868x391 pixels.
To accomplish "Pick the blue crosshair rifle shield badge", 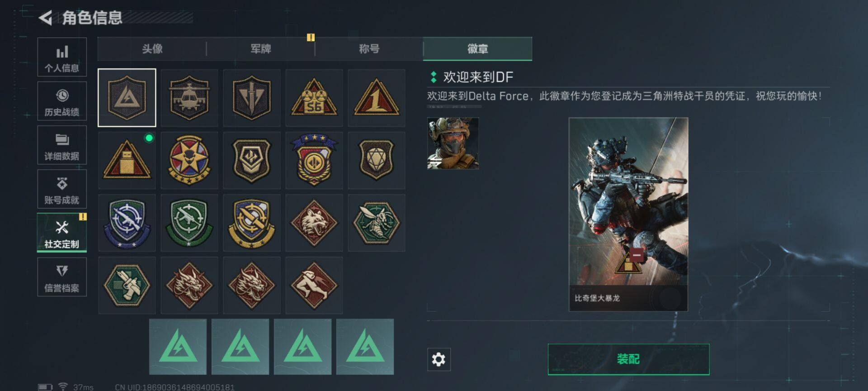I will 127,223.
